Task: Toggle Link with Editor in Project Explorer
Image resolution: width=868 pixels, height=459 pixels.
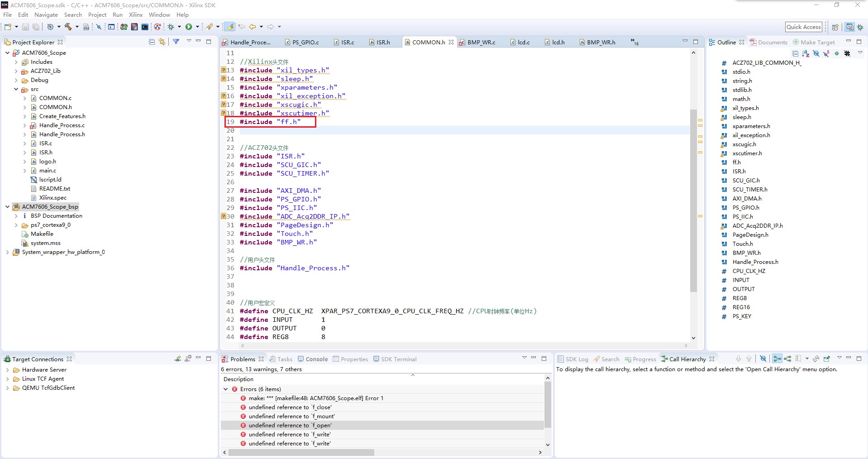Action: 162,42
